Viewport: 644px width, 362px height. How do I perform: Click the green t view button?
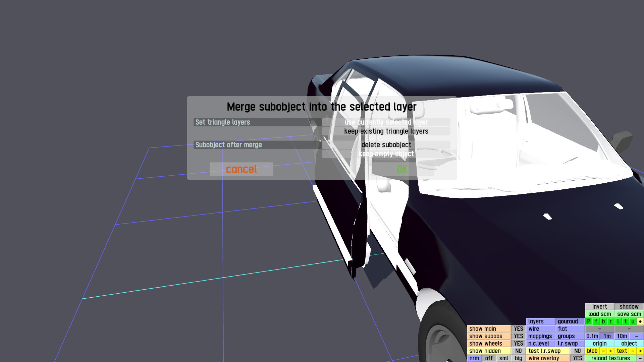pyautogui.click(x=626, y=321)
